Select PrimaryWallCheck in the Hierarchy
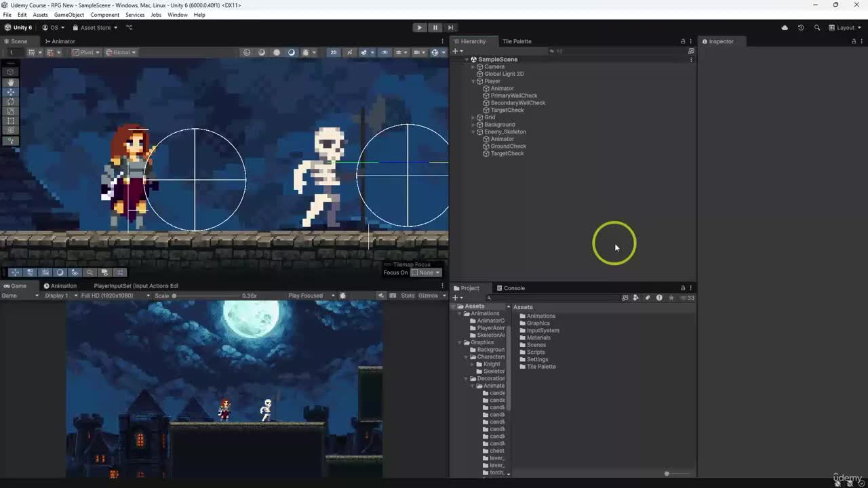 click(513, 96)
